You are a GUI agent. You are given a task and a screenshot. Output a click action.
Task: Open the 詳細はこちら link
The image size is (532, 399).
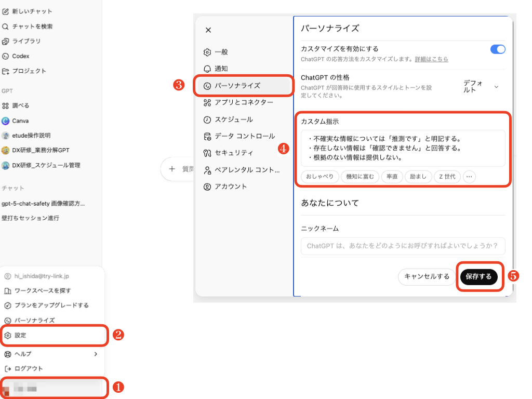[432, 59]
